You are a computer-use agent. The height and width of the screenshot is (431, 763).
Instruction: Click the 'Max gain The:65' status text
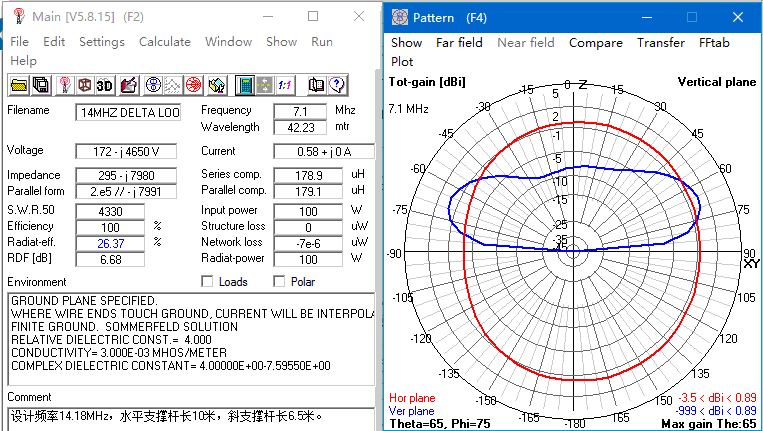click(x=708, y=424)
